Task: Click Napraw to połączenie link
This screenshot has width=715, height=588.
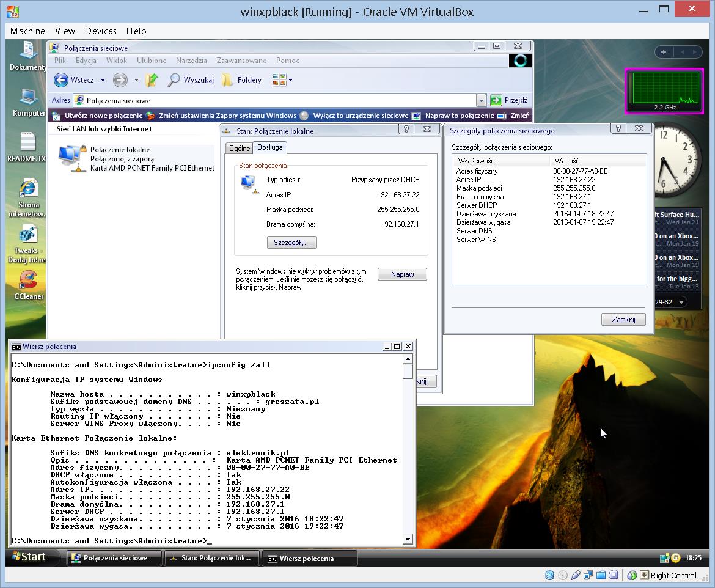Action: (x=453, y=116)
